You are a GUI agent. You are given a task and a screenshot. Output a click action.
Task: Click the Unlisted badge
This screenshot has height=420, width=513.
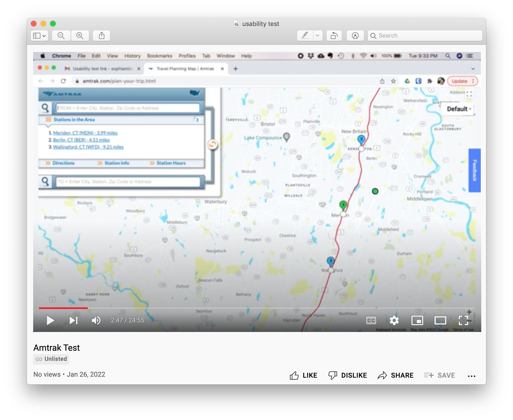(x=51, y=359)
